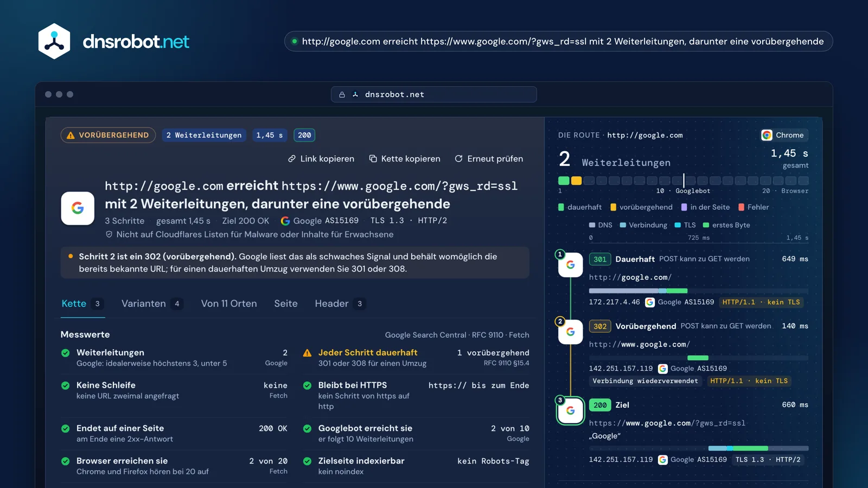868x488 pixels.
Task: Click the checkmark beside Zielseite indexierbar
Action: pos(307,461)
